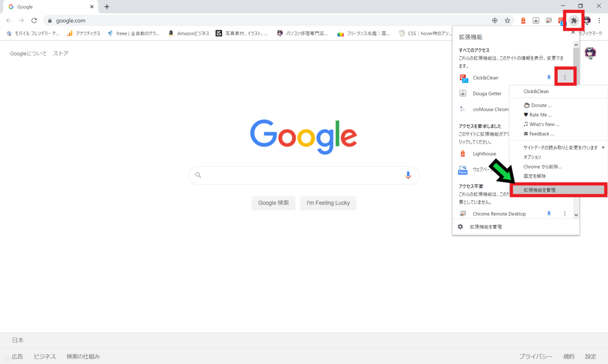Click inside the Google search box

(x=301, y=175)
